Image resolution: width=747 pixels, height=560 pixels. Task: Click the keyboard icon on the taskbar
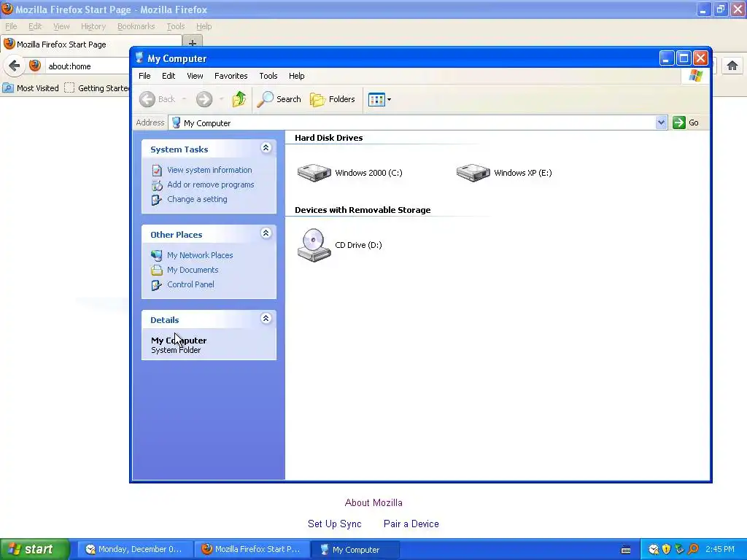pyautogui.click(x=626, y=550)
